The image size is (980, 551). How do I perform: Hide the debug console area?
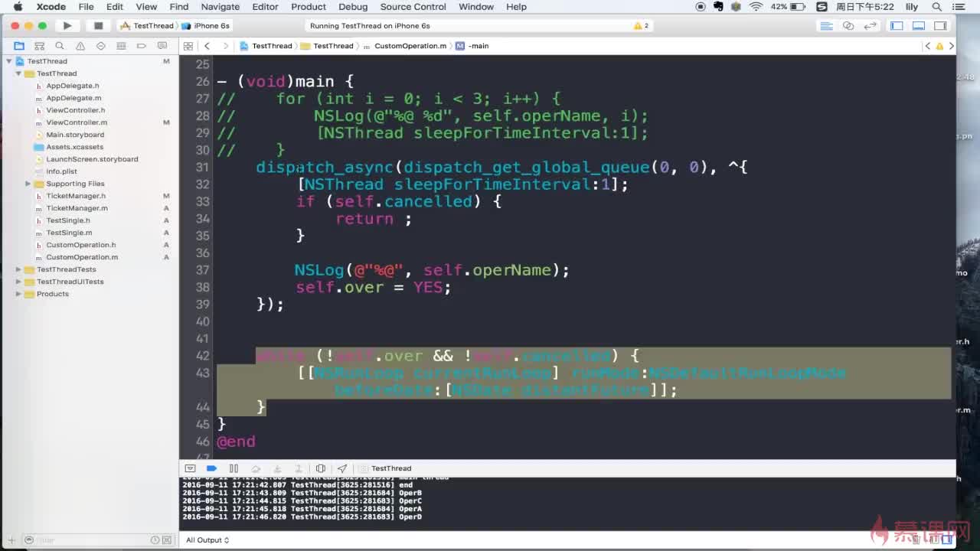point(191,468)
